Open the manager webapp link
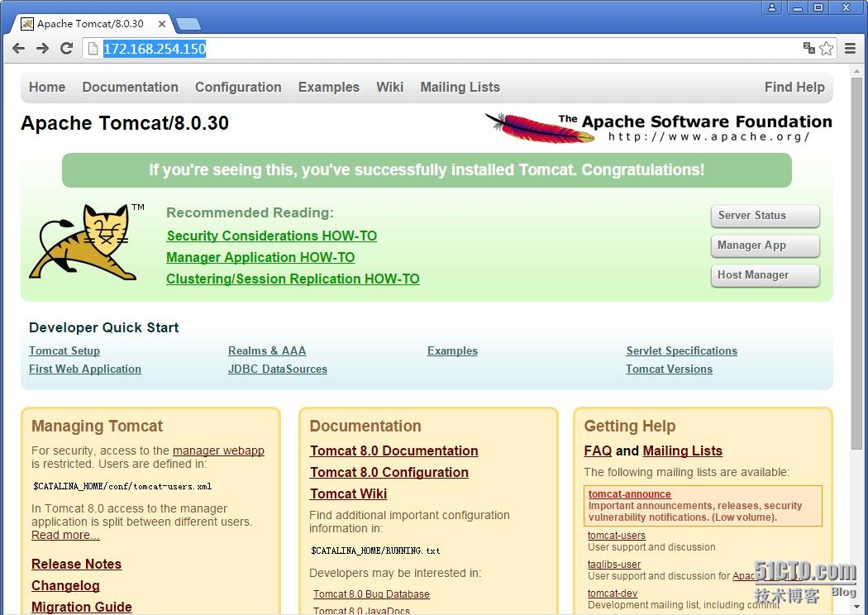The height and width of the screenshot is (615, 868). point(218,451)
